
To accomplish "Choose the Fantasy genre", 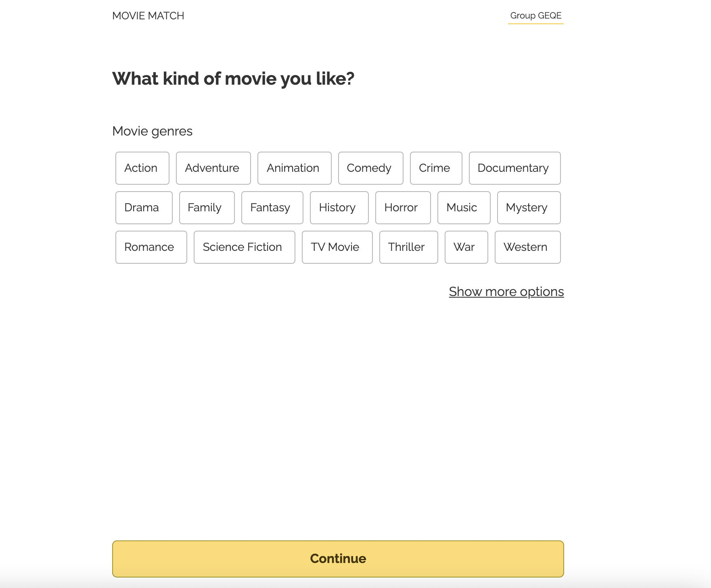I will click(272, 208).
